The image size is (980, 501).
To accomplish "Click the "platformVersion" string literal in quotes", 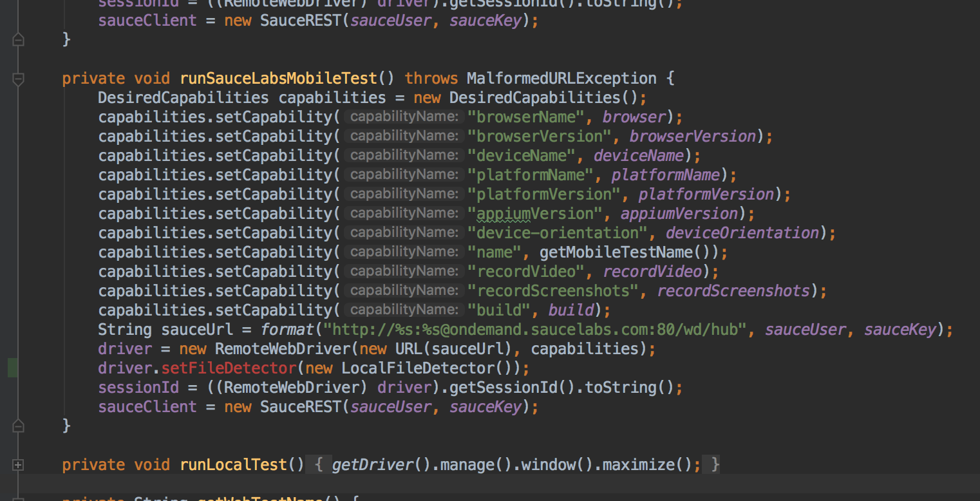I will [543, 194].
